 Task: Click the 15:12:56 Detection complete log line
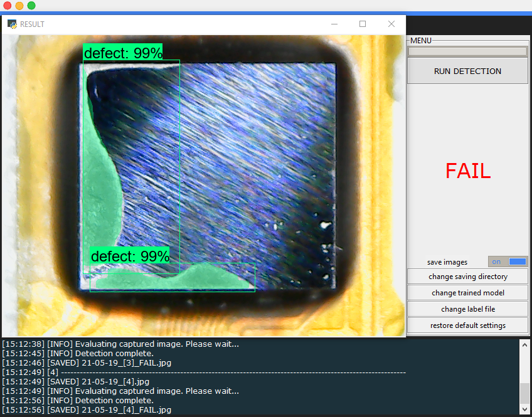78,401
